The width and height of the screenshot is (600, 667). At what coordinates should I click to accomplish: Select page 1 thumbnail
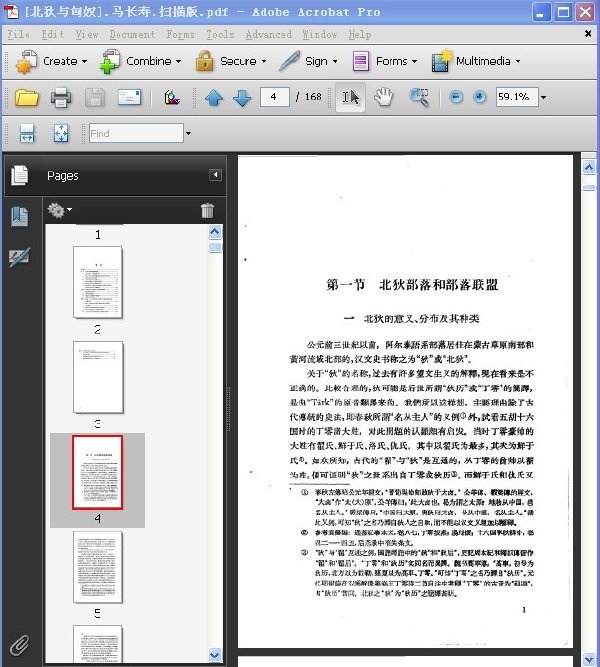(98, 282)
